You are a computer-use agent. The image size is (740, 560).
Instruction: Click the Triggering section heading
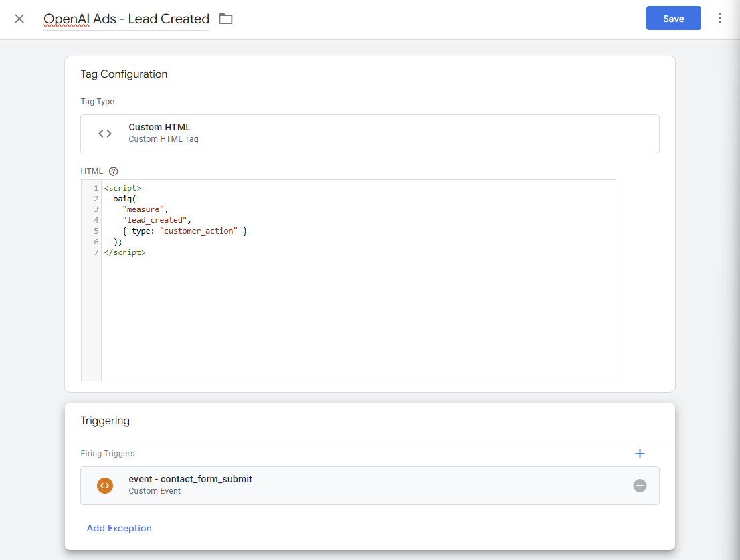click(105, 420)
